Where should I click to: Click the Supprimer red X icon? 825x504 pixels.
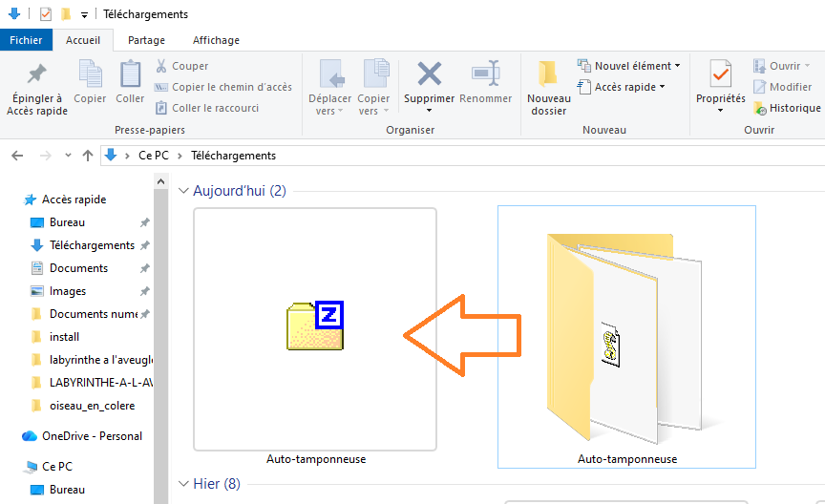[429, 74]
